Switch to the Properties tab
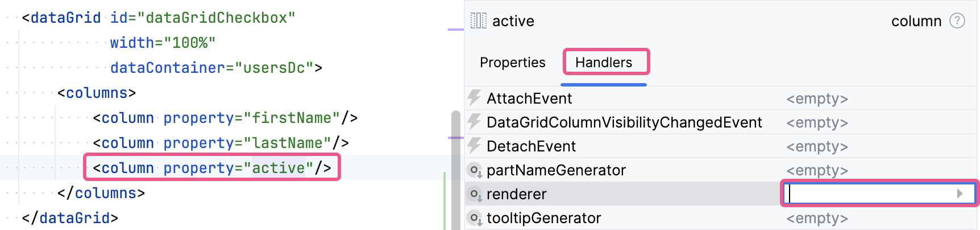Viewport: 980px width, 230px height. (512, 63)
